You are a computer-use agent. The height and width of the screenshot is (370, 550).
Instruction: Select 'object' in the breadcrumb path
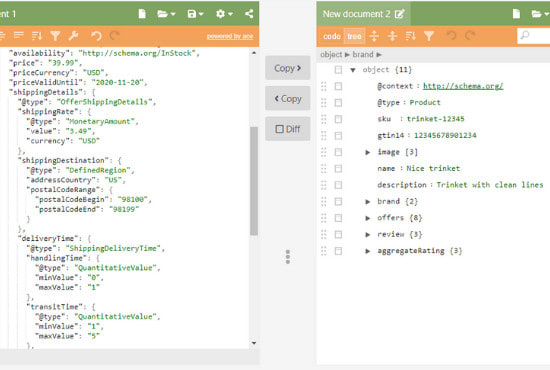(x=331, y=55)
